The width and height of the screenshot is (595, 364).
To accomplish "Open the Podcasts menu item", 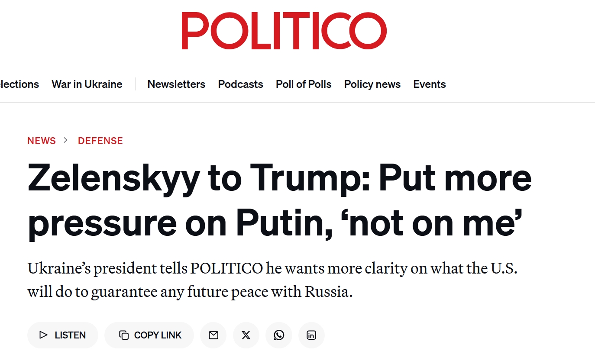I will tap(240, 84).
